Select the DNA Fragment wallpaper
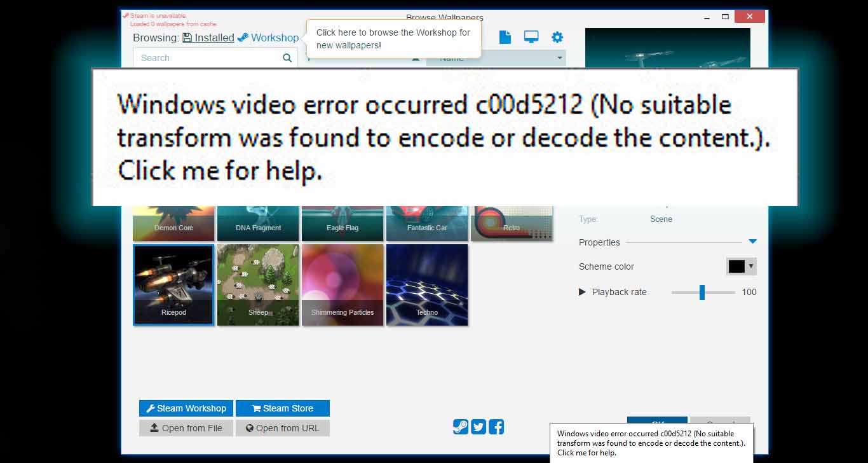Screen dimensions: 868x463 pos(258,223)
